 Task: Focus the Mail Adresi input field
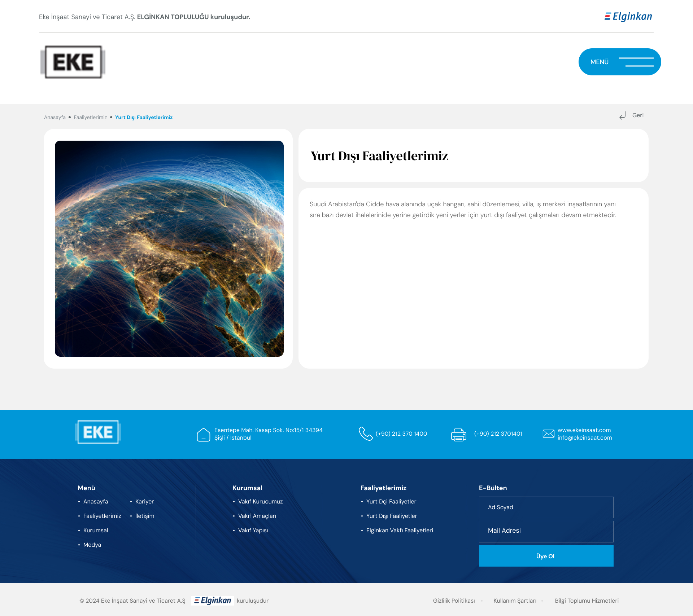[546, 531]
